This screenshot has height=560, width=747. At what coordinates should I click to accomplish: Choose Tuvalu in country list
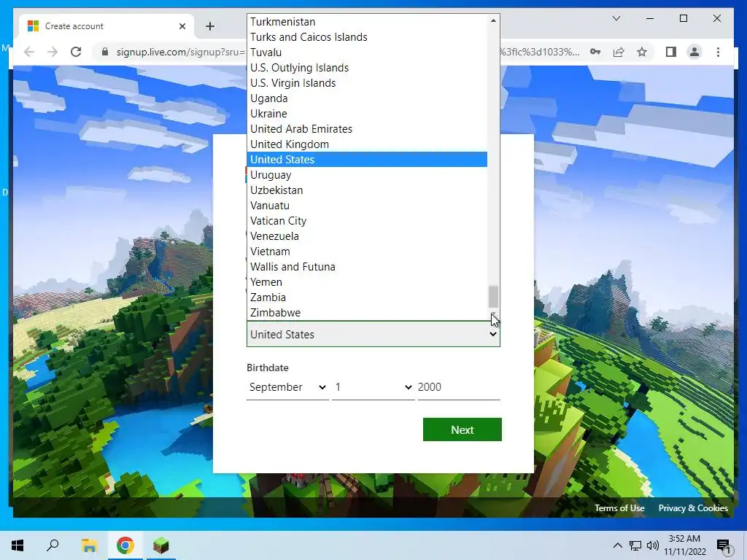367,52
